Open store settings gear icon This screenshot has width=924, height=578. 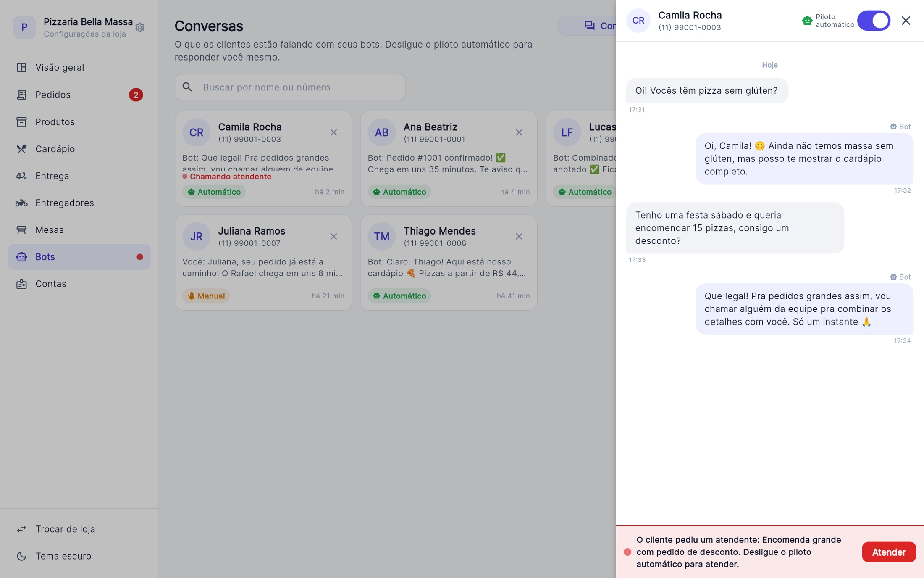(140, 27)
